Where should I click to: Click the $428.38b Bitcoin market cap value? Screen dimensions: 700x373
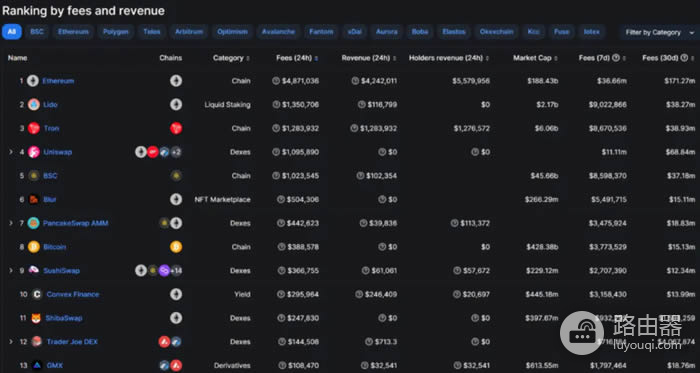(x=542, y=247)
